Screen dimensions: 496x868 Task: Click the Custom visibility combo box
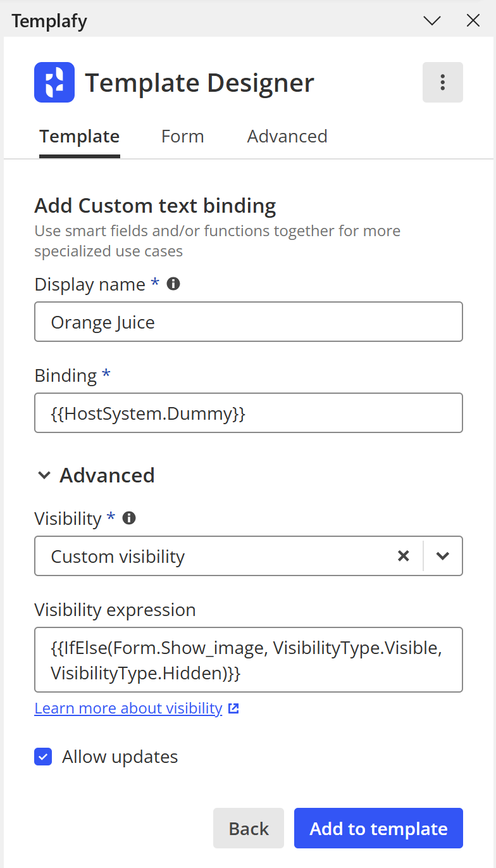(190, 556)
